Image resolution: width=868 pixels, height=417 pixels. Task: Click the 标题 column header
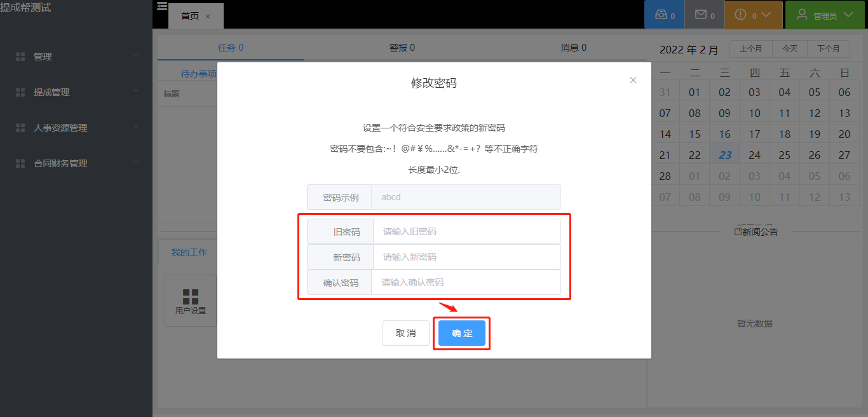[172, 94]
